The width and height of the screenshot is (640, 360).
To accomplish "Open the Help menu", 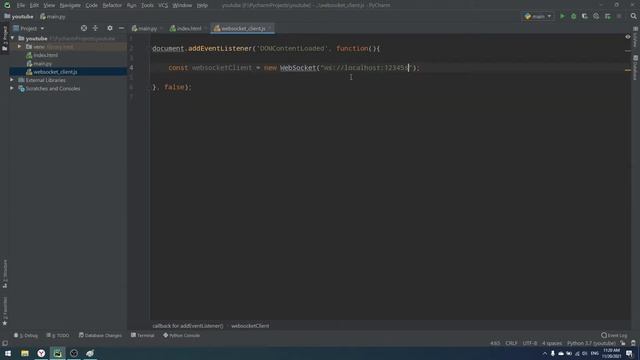I will pos(202,5).
